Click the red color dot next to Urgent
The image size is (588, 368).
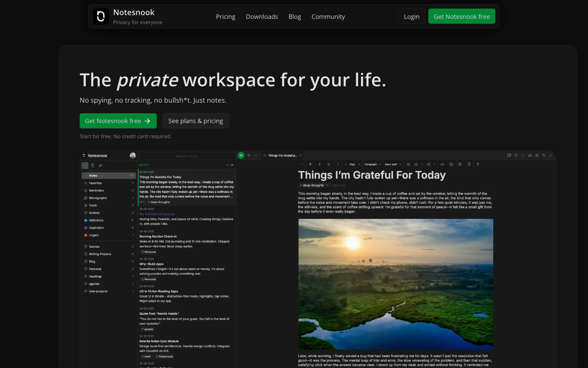point(86,235)
